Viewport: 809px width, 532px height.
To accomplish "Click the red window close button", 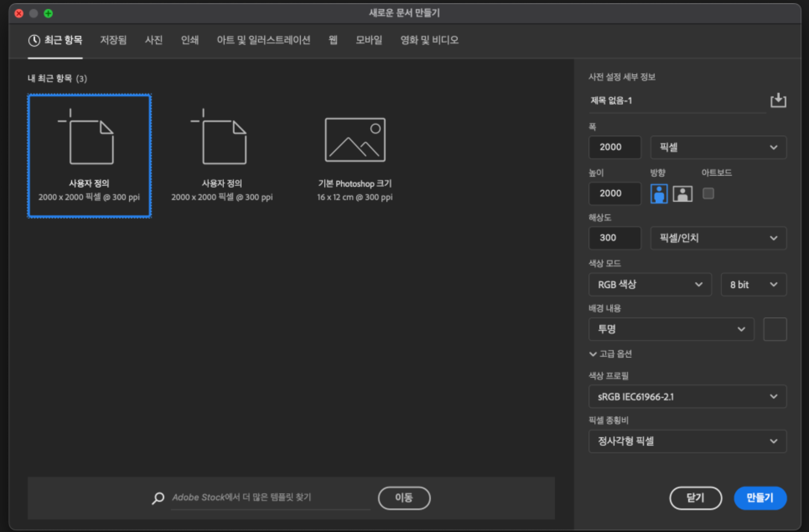I will tap(19, 13).
